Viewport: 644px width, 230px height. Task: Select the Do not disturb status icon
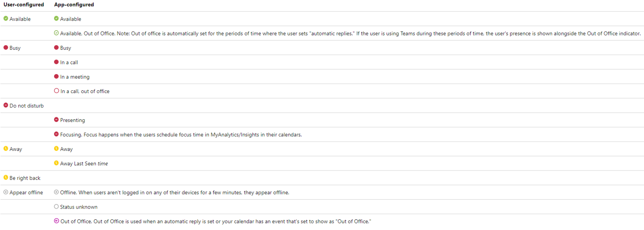pyautogui.click(x=6, y=105)
